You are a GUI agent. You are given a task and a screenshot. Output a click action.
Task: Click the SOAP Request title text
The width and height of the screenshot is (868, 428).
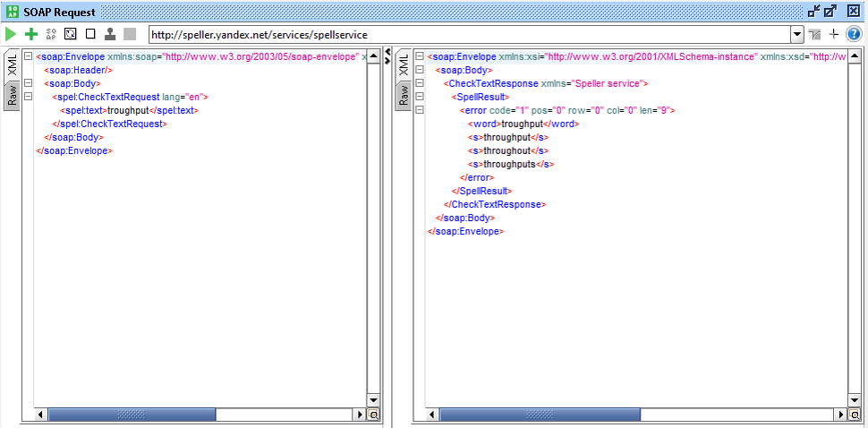pos(59,12)
